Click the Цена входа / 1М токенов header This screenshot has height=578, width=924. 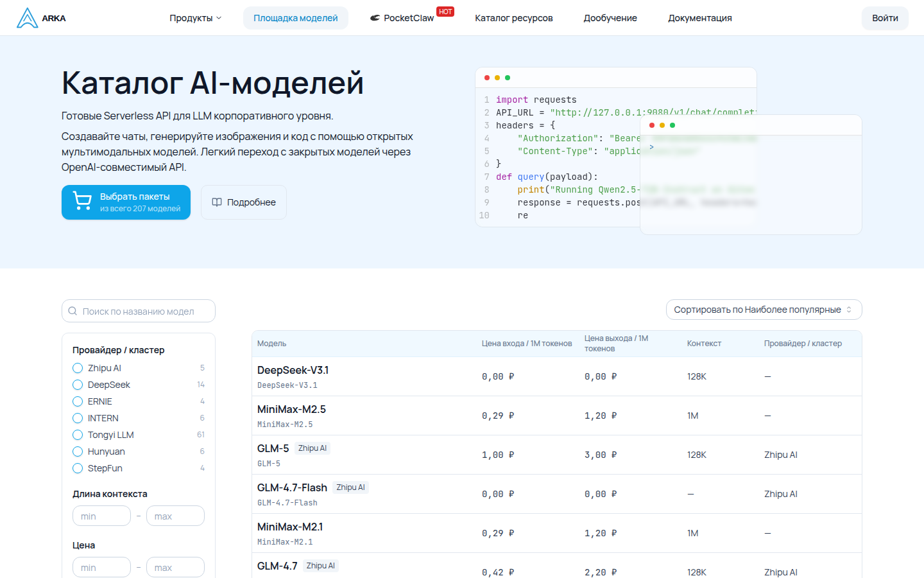coord(527,344)
